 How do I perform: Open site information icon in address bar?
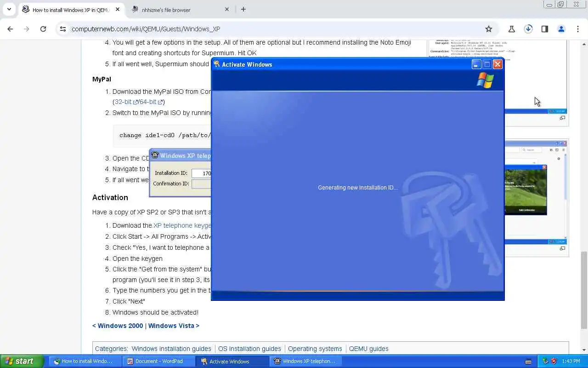click(x=62, y=29)
